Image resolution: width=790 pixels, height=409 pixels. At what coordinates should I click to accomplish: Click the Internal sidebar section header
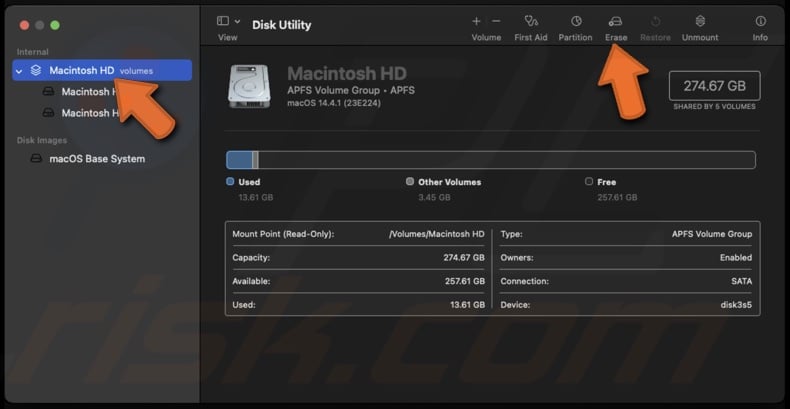click(x=32, y=52)
